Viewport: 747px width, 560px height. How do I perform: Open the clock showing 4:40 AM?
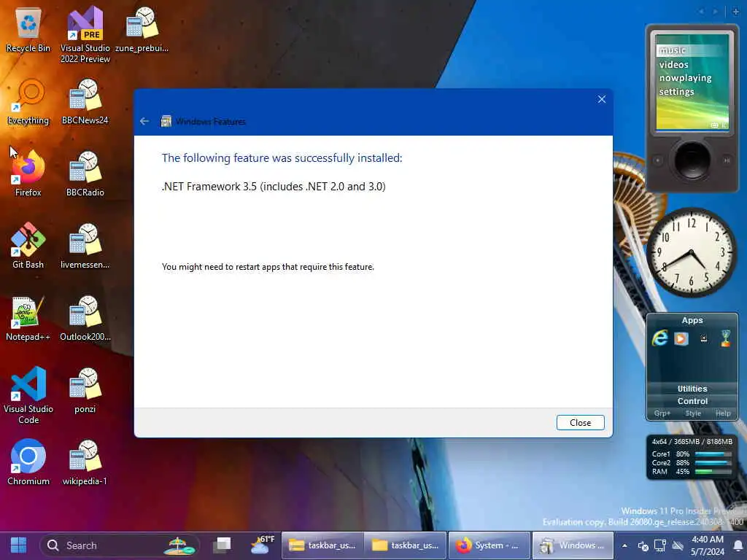pos(708,545)
